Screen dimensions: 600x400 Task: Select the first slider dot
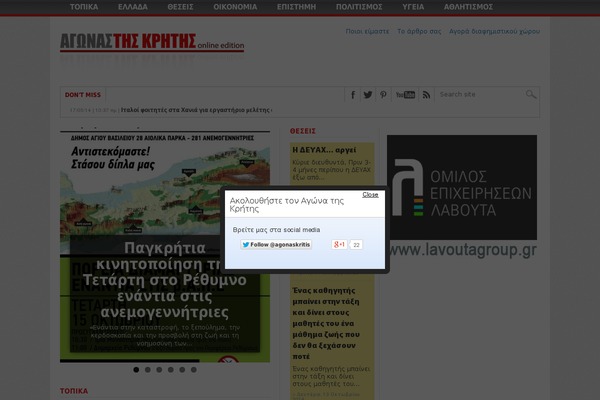click(x=136, y=370)
